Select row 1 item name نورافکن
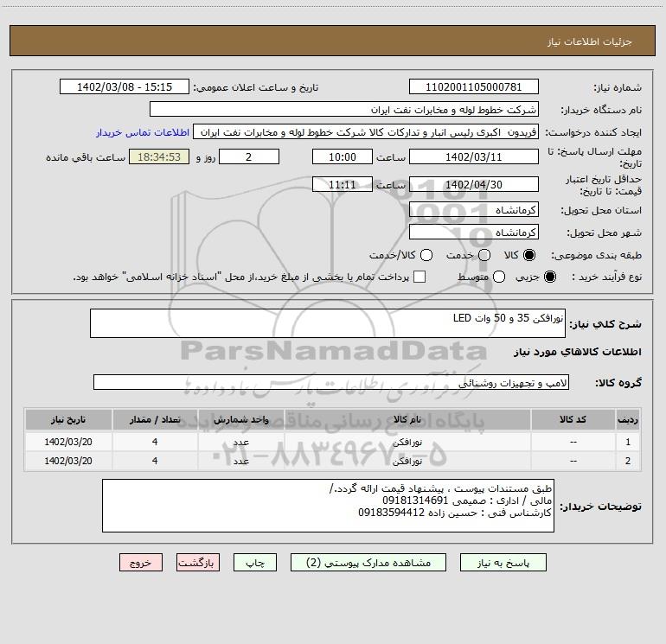Screen dimensions: 666x644 point(407,442)
